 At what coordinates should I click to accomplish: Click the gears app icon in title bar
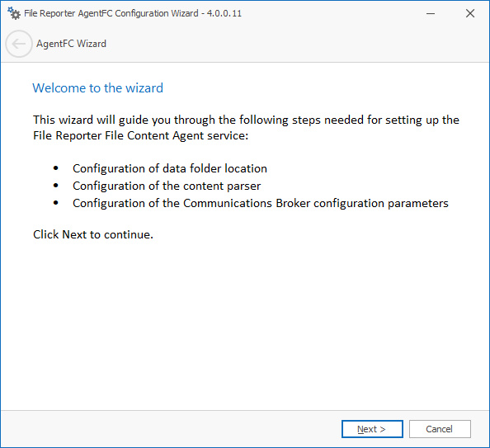pos(14,13)
